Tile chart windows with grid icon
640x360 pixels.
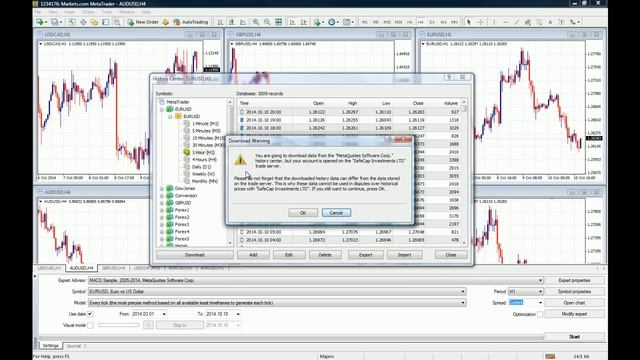point(278,22)
